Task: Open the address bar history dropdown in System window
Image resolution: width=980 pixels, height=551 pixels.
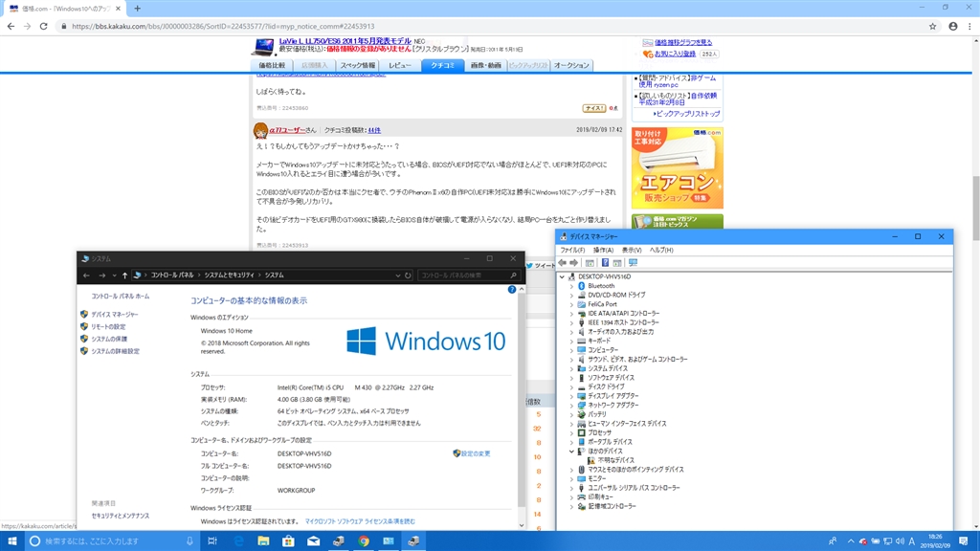Action: pos(397,275)
